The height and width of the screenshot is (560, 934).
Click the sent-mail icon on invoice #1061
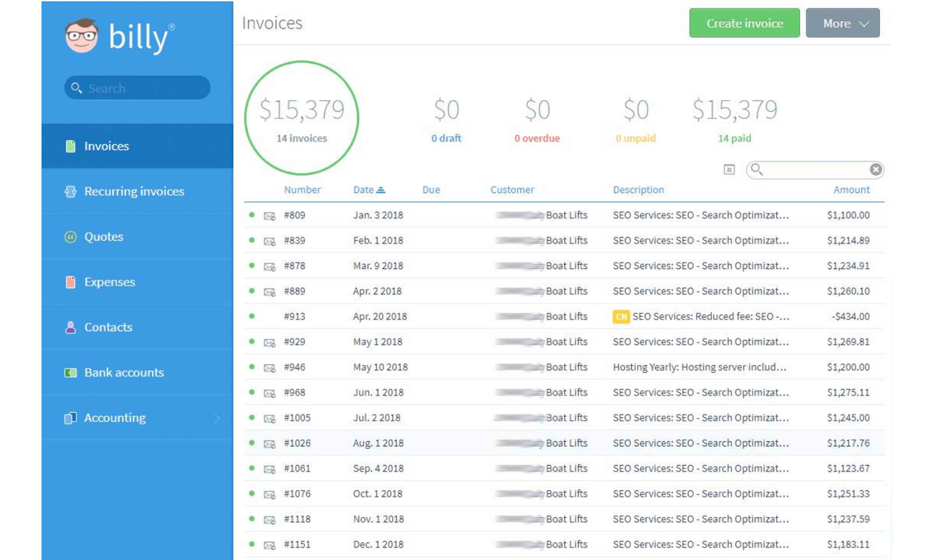269,469
